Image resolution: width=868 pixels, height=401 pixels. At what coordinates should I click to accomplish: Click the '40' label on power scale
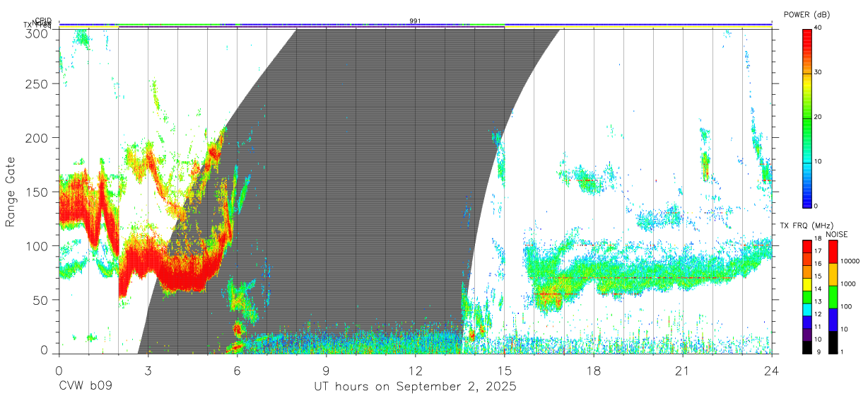point(819,28)
